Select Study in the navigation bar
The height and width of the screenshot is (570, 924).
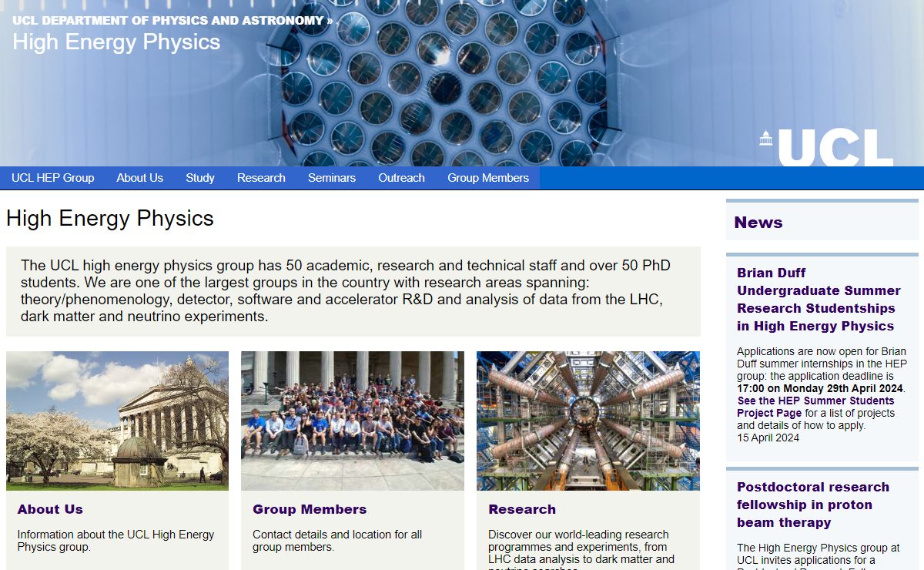click(200, 178)
